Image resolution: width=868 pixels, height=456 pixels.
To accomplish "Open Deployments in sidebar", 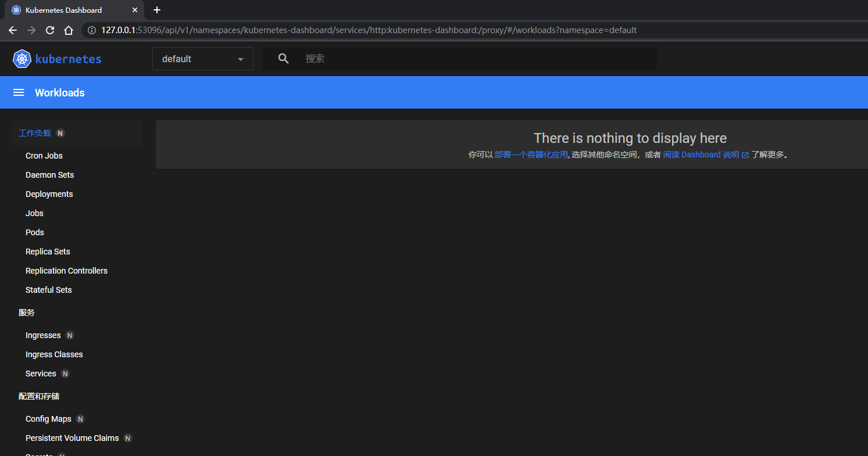I will 49,194.
